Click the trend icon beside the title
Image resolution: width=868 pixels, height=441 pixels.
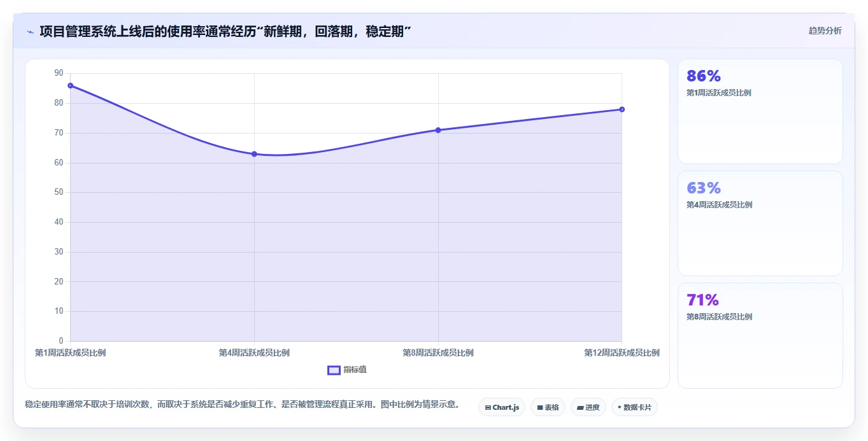30,31
